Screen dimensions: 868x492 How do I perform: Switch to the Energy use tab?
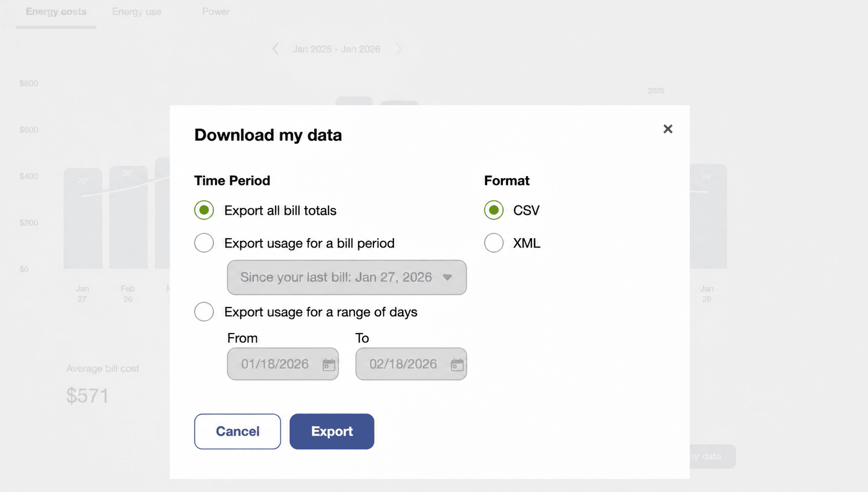pos(137,12)
